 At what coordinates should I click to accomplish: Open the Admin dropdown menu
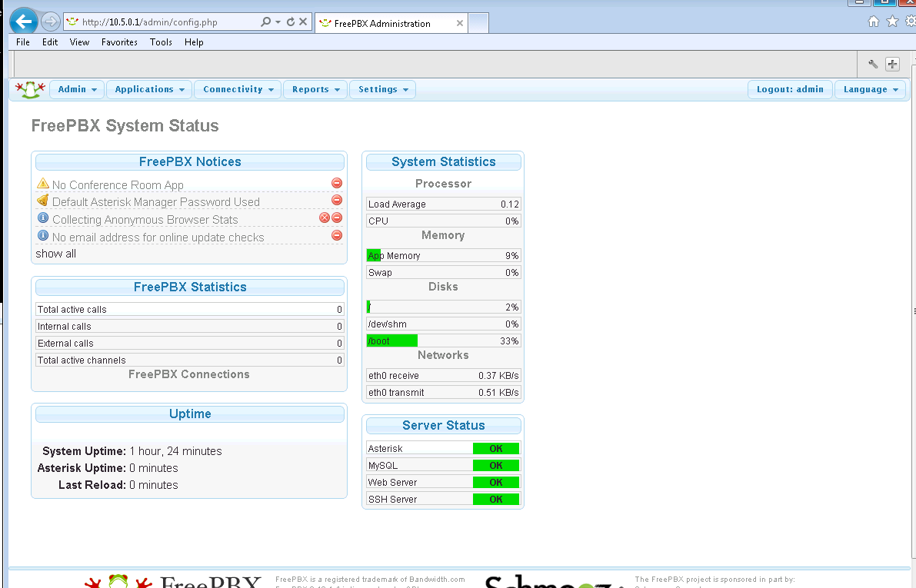pos(76,88)
